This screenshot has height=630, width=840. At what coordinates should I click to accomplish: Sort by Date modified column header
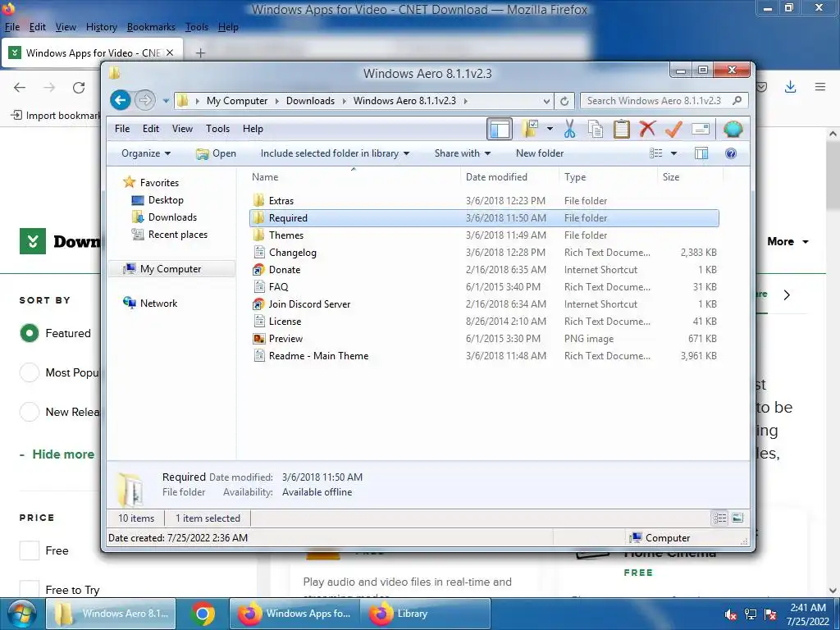tap(509, 177)
